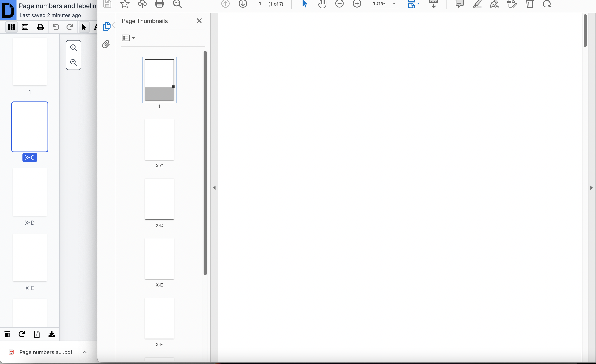596x364 pixels.
Task: Click the add comment note icon
Action: (x=459, y=4)
